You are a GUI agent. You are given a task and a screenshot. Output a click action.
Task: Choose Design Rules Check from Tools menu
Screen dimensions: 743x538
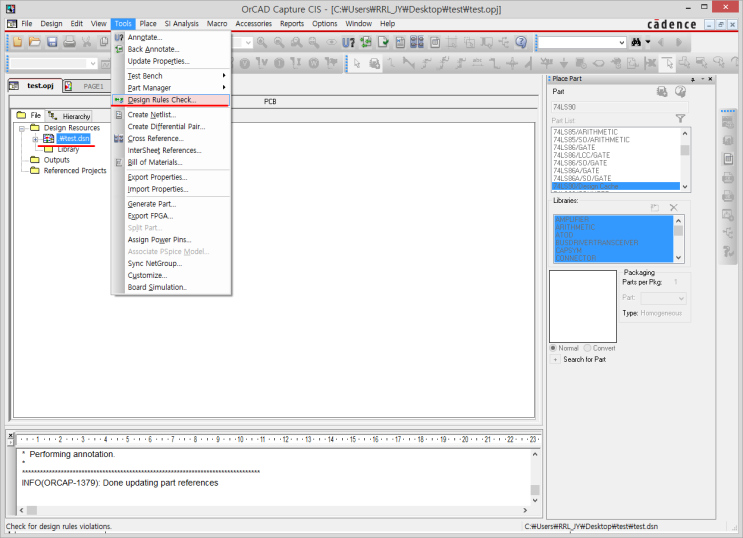171,100
